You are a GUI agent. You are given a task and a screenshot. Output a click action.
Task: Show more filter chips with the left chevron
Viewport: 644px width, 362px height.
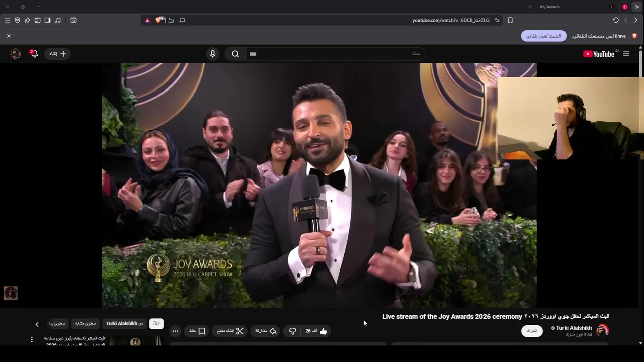(37, 324)
